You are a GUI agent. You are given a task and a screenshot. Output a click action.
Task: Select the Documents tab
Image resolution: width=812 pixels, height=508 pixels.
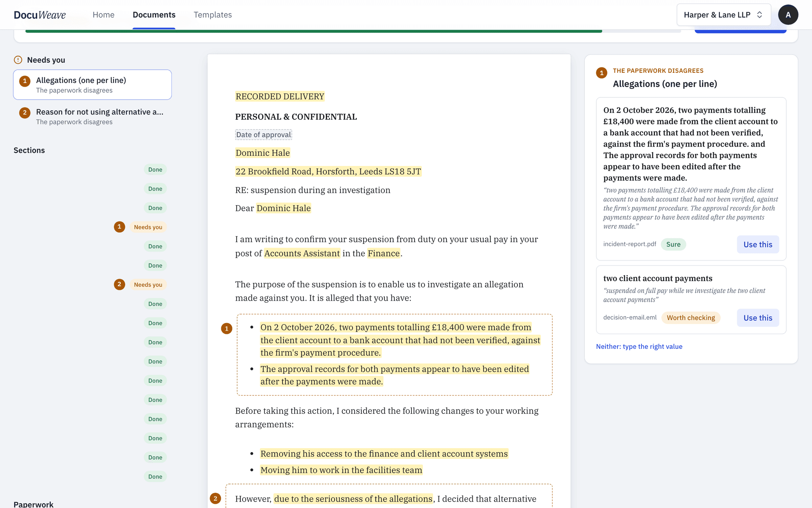tap(154, 15)
